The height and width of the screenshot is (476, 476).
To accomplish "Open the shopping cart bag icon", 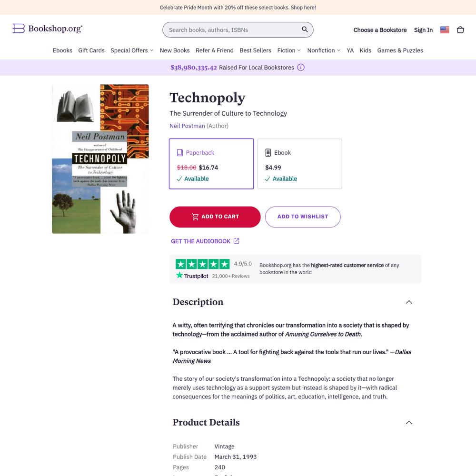I will tap(460, 30).
